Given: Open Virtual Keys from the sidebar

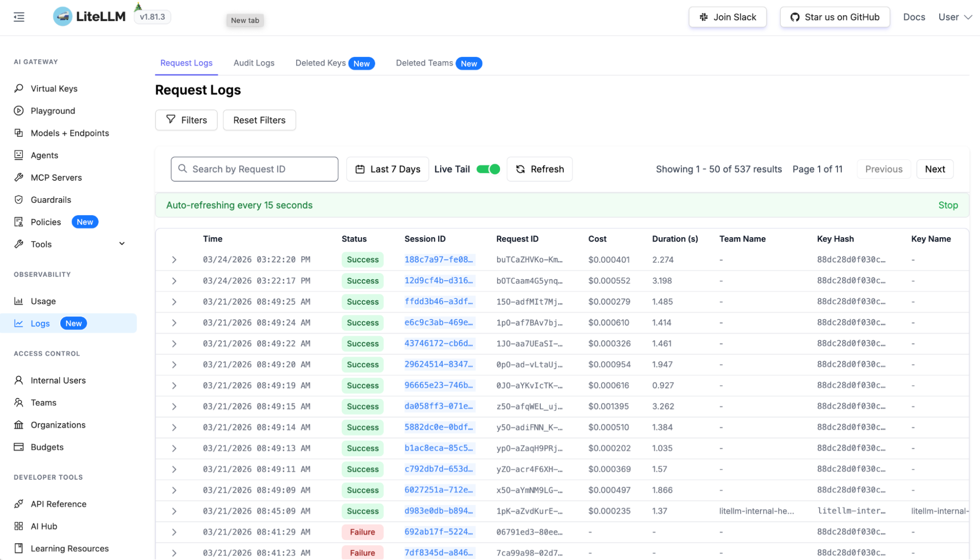Looking at the screenshot, I should [x=54, y=88].
